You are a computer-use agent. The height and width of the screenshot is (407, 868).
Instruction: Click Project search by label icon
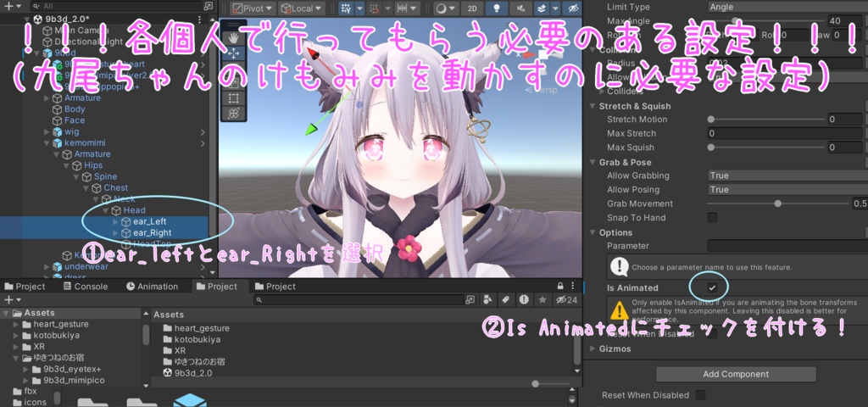(505, 299)
